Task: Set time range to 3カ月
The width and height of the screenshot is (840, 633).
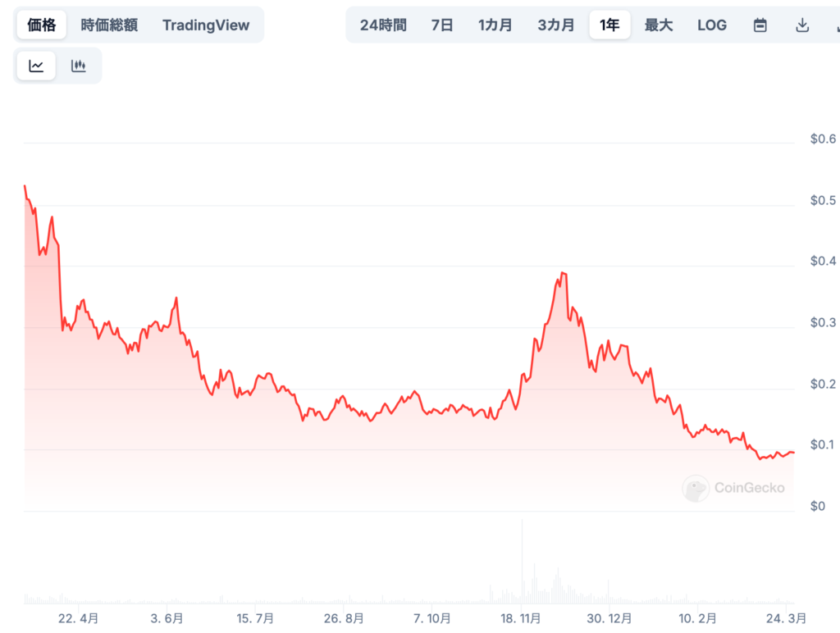Action: click(x=556, y=25)
